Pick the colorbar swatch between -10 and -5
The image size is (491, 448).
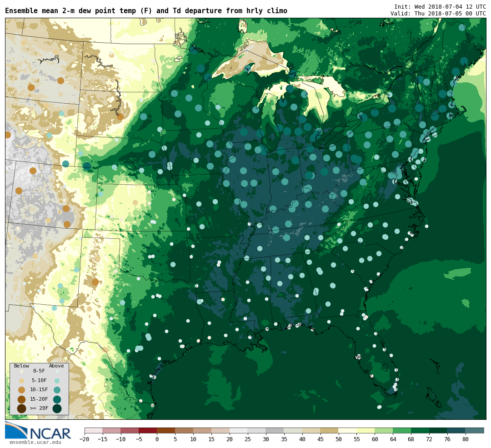click(x=130, y=430)
